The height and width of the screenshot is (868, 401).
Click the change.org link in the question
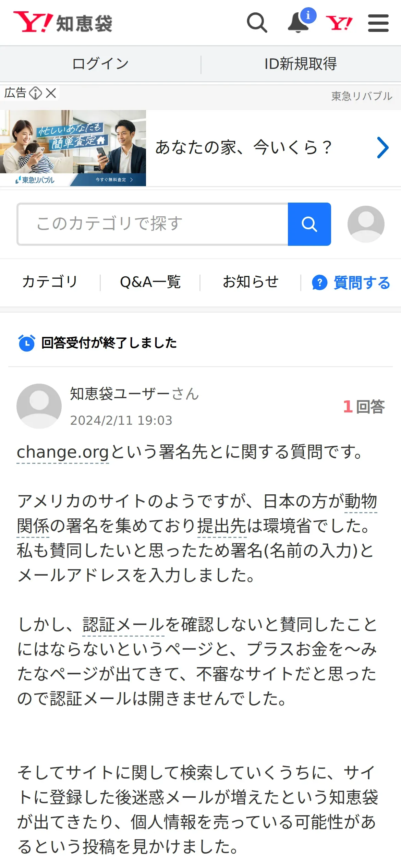point(63,452)
